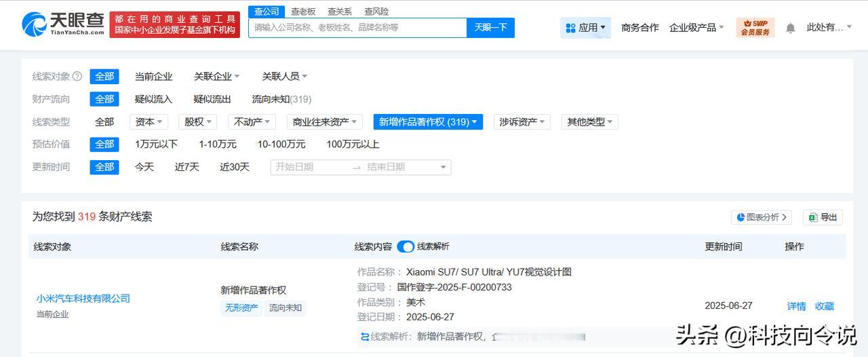Image resolution: width=868 pixels, height=357 pixels.
Task: Click work name Xiaomi SU7/ SU7 Ultra/ YU7视觉设计图
Action: click(489, 271)
